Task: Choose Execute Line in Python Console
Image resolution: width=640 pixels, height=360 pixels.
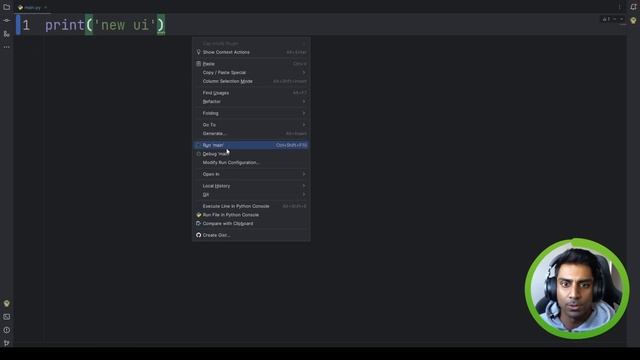Action: pyautogui.click(x=251, y=206)
